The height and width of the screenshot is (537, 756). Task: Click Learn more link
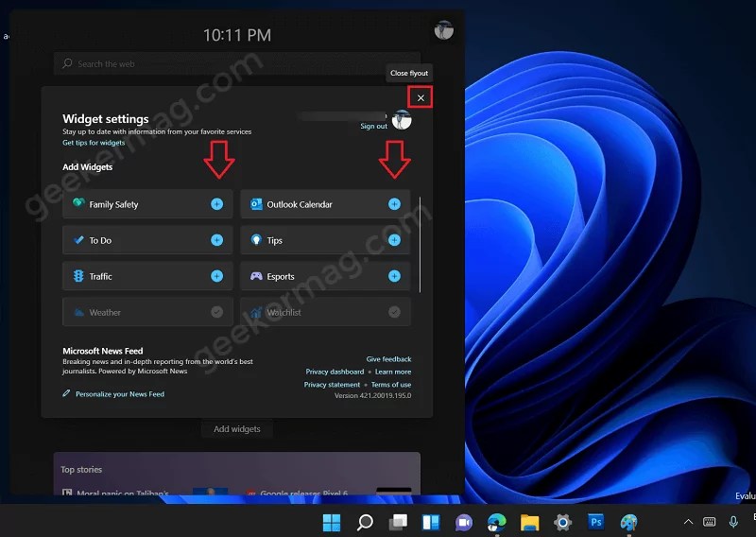(393, 372)
